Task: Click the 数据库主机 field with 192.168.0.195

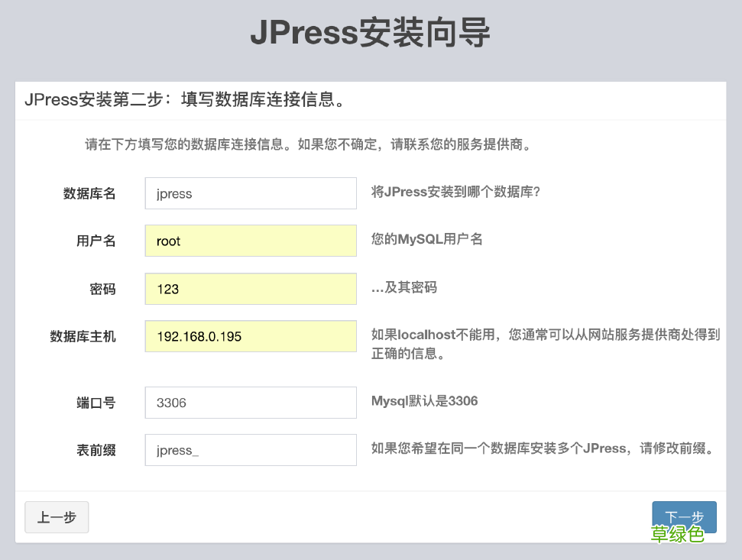Action: point(250,336)
